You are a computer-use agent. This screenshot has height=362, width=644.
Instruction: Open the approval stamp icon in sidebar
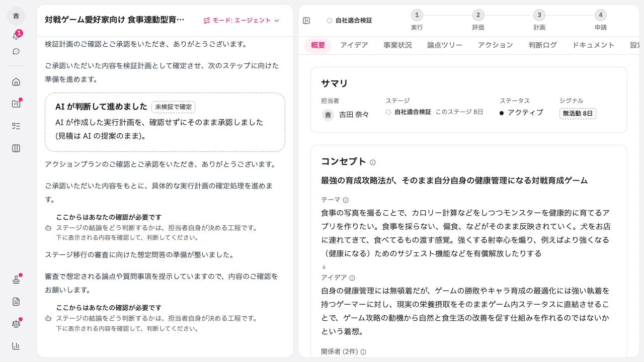pyautogui.click(x=16, y=280)
